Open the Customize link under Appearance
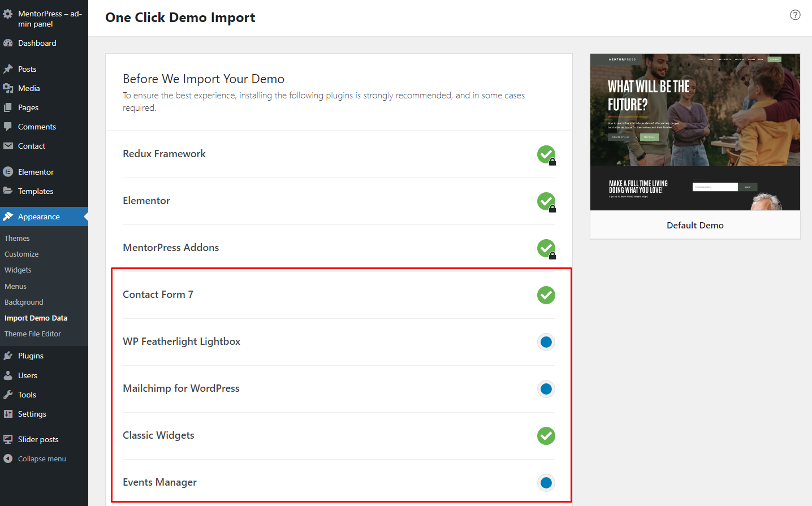Viewport: 812px width, 506px height. click(x=21, y=254)
